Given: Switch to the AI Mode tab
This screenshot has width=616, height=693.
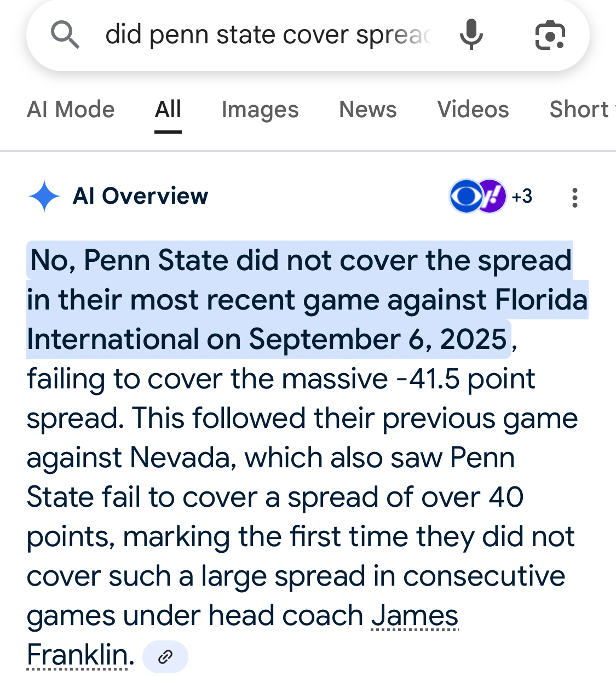Looking at the screenshot, I should pos(71,110).
